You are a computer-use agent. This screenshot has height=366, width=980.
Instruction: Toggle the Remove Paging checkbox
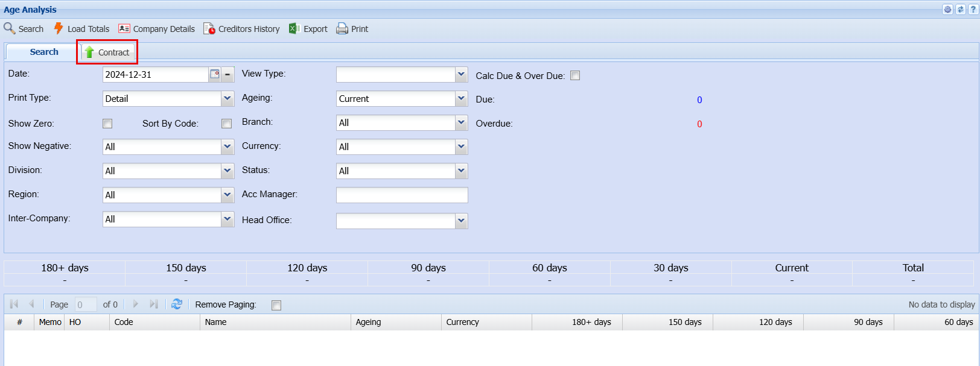(x=276, y=305)
